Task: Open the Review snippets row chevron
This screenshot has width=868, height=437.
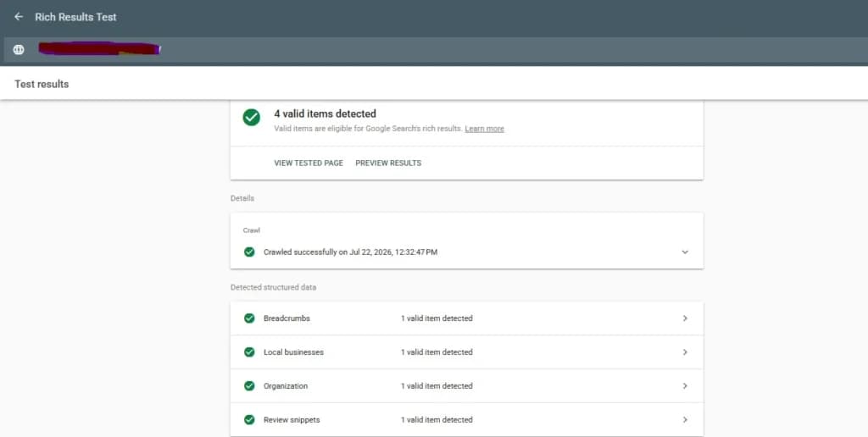Action: point(685,420)
